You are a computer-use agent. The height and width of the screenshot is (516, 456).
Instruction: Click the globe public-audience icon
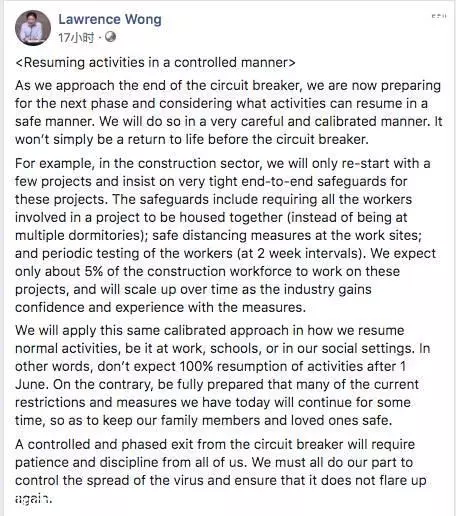(110, 37)
